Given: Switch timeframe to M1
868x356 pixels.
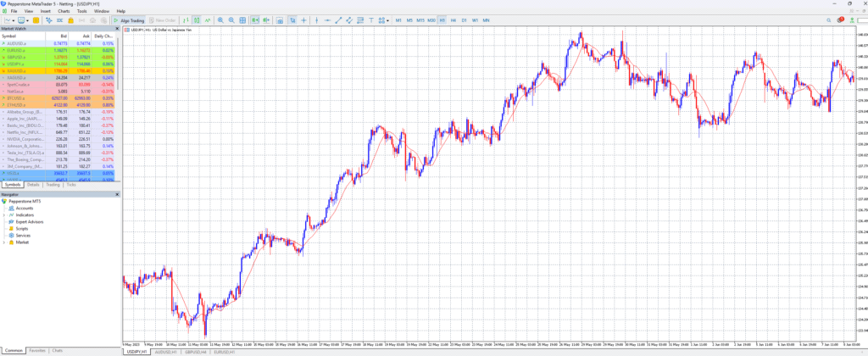Looking at the screenshot, I should click(x=398, y=20).
